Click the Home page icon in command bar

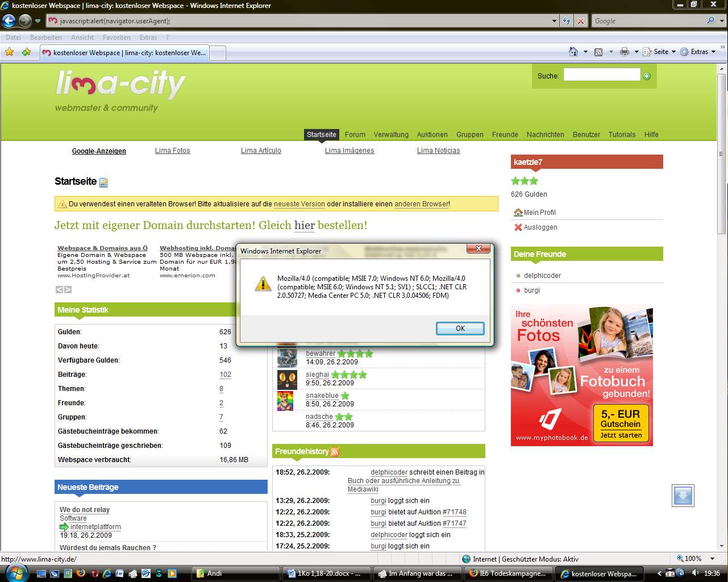(573, 52)
